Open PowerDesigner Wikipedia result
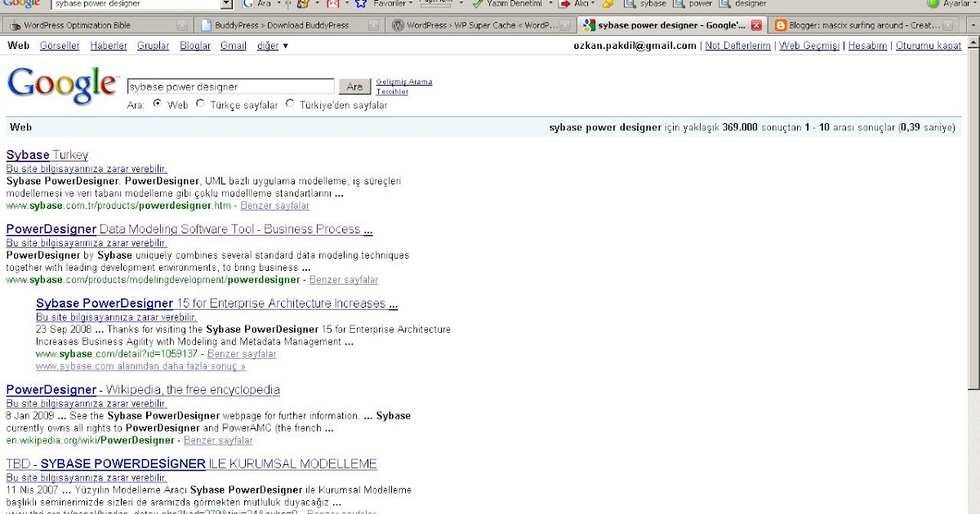980x514 pixels. 143,390
